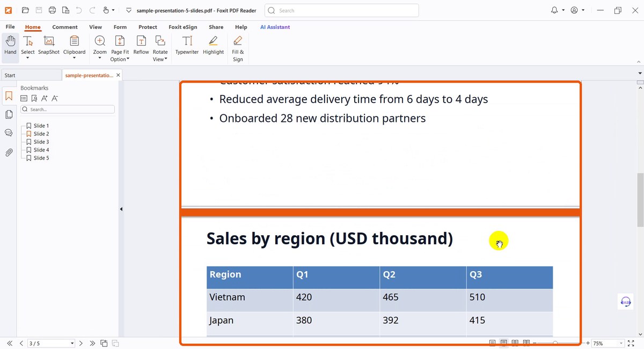Open the File menu
The width and height of the screenshot is (644, 349).
10,27
